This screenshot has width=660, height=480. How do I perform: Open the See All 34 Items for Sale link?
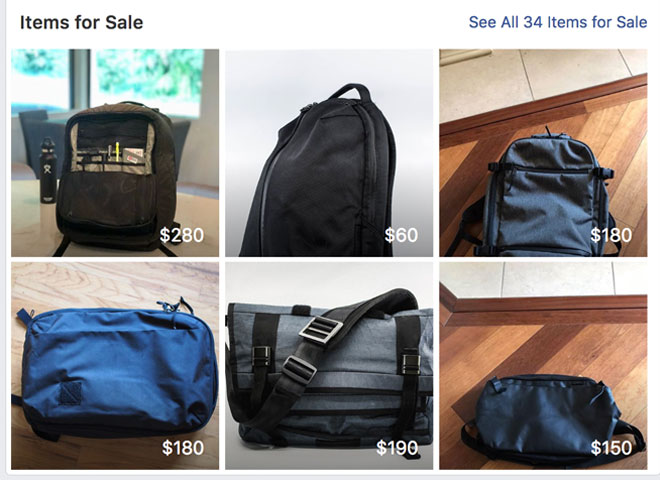(558, 22)
